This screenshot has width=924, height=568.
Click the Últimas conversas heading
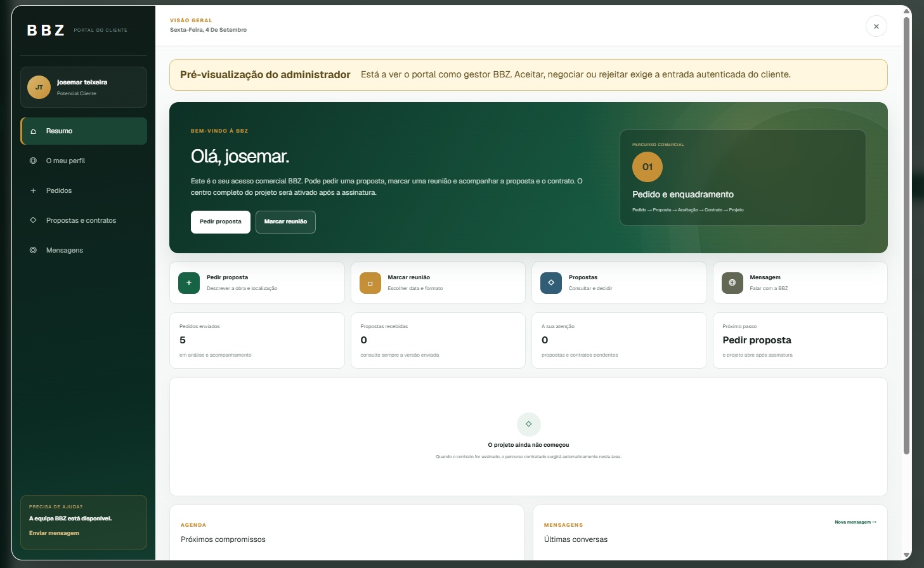(x=576, y=539)
